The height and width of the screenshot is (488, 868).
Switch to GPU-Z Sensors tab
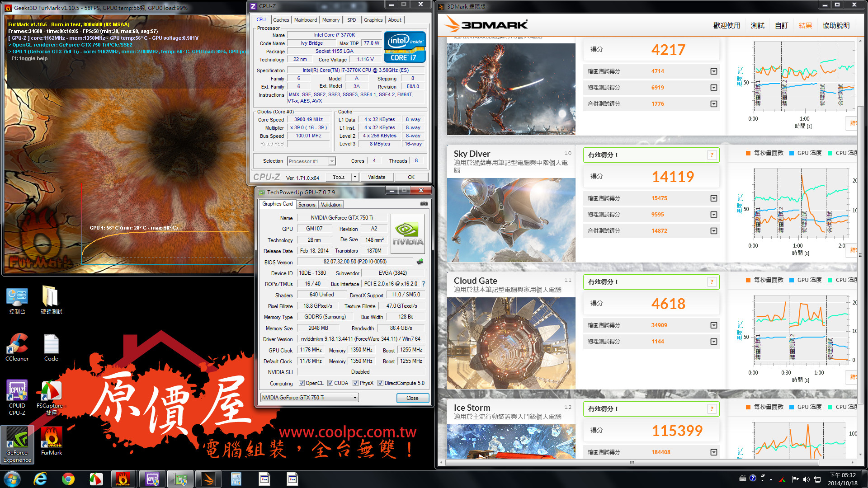[307, 205]
